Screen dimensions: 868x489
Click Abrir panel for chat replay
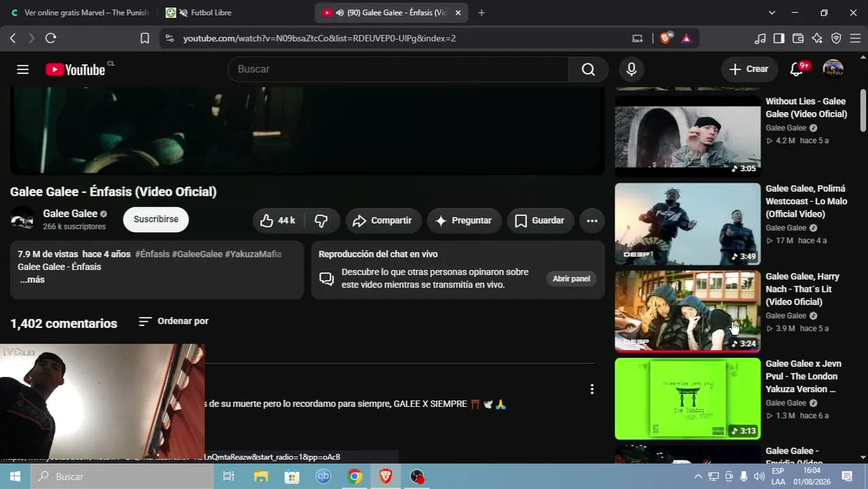(x=571, y=278)
